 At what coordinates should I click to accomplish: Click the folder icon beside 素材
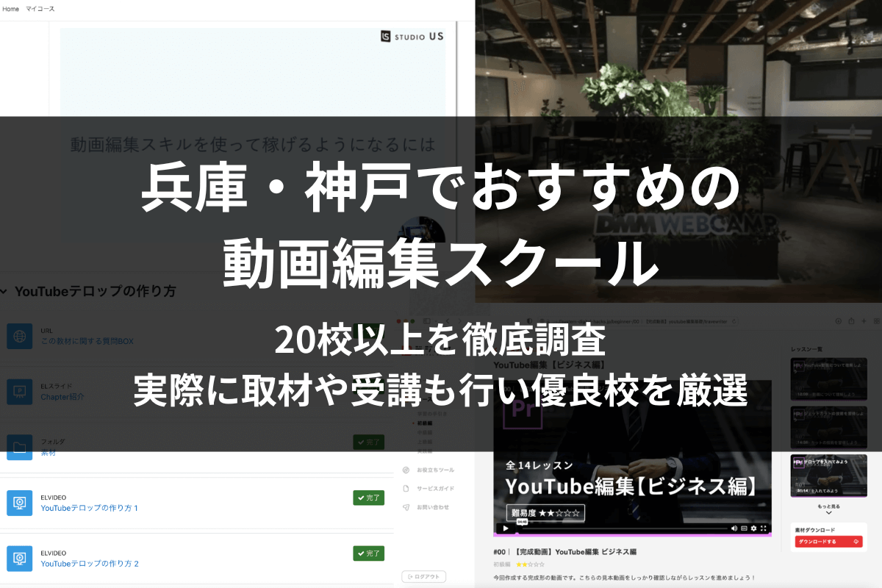[20, 447]
